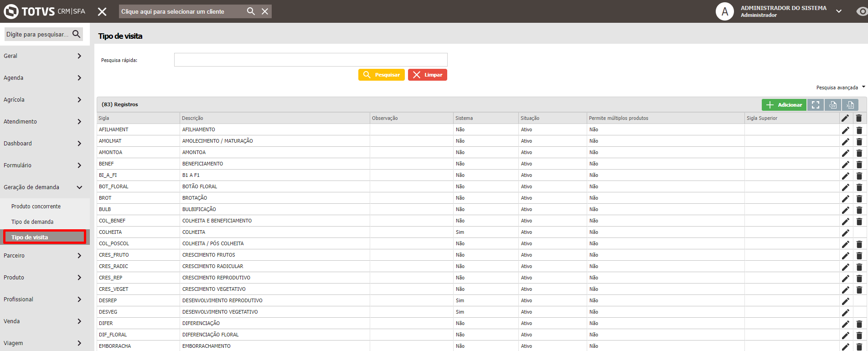Screen dimensions: 868x351
Task: Edit the DESREP row
Action: (x=845, y=301)
